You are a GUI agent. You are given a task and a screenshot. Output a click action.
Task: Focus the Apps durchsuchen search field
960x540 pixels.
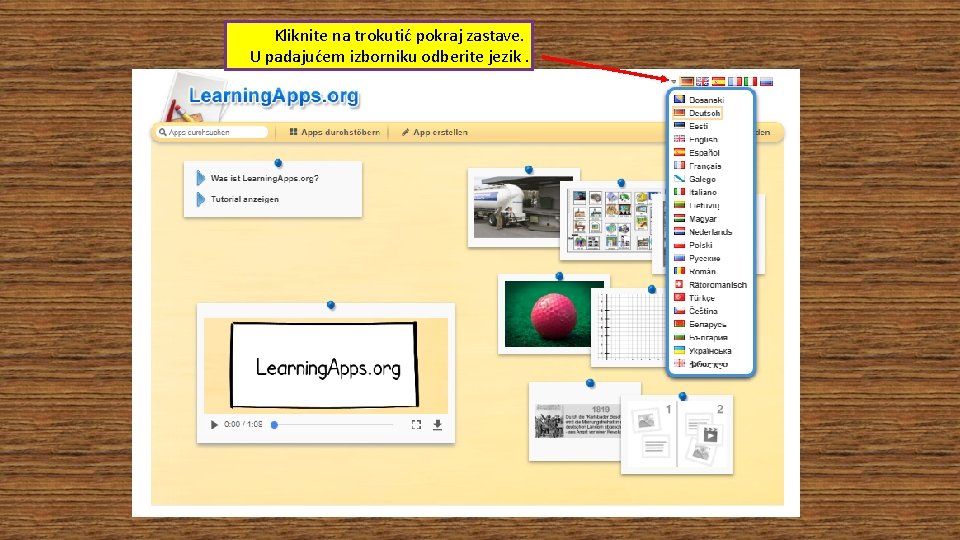coord(213,132)
